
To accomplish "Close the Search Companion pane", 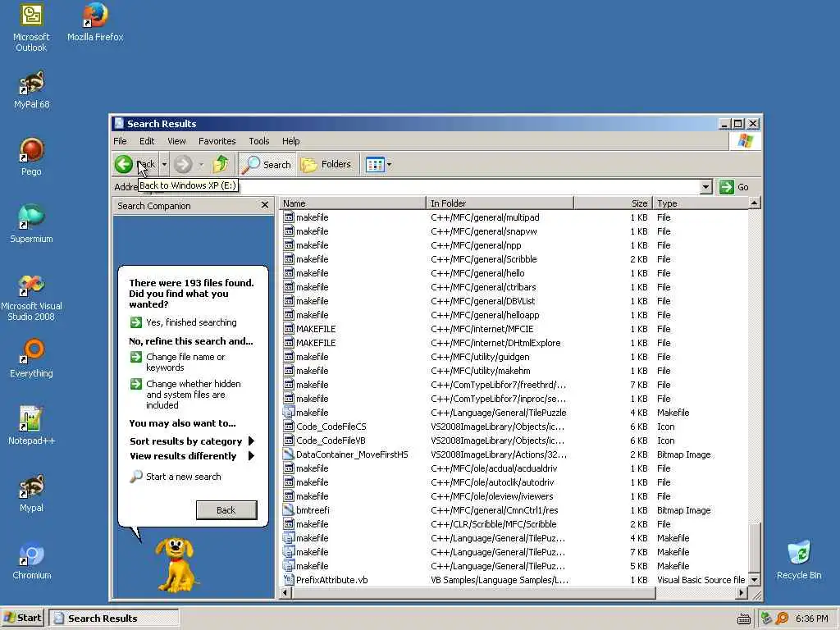I will [265, 205].
